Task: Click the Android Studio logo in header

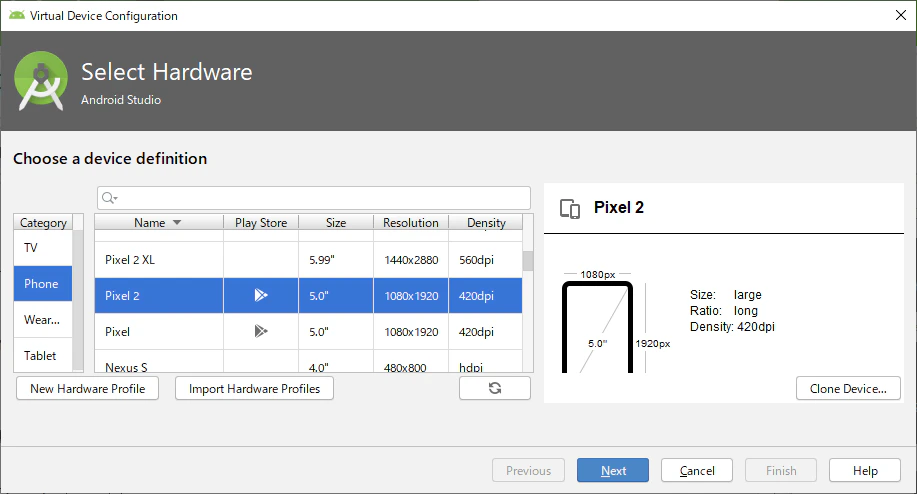Action: click(41, 81)
